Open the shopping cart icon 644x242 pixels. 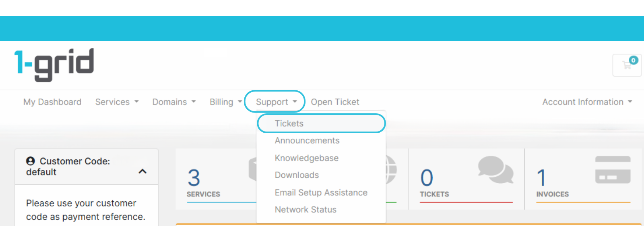tap(627, 65)
